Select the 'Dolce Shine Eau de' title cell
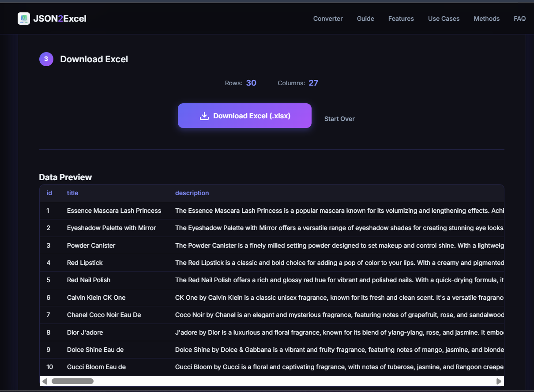Image resolution: width=534 pixels, height=392 pixels. tap(95, 350)
